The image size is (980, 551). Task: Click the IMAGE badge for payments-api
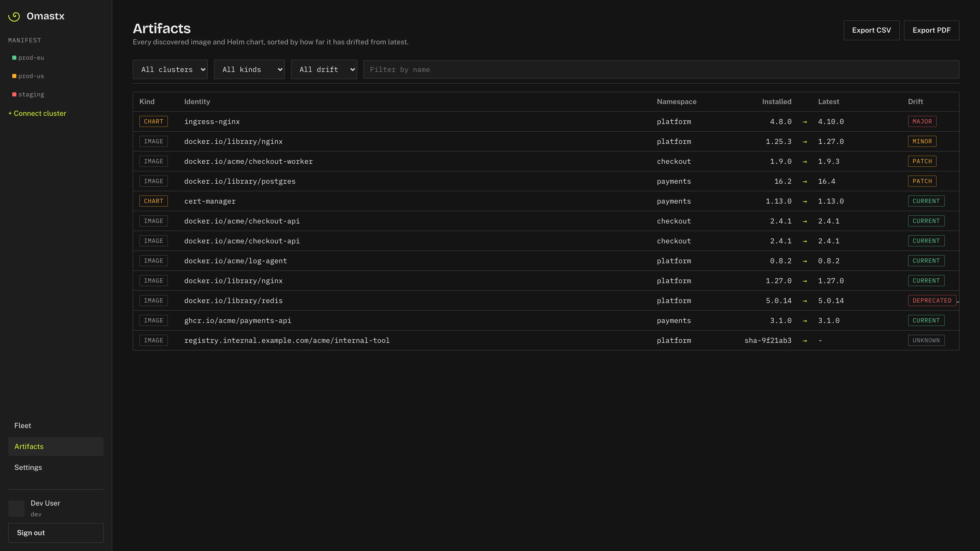click(x=153, y=321)
